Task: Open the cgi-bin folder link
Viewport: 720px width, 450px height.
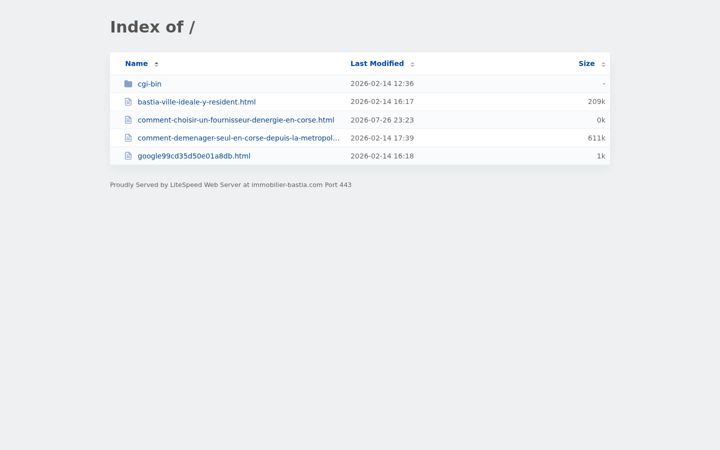Action: tap(149, 84)
